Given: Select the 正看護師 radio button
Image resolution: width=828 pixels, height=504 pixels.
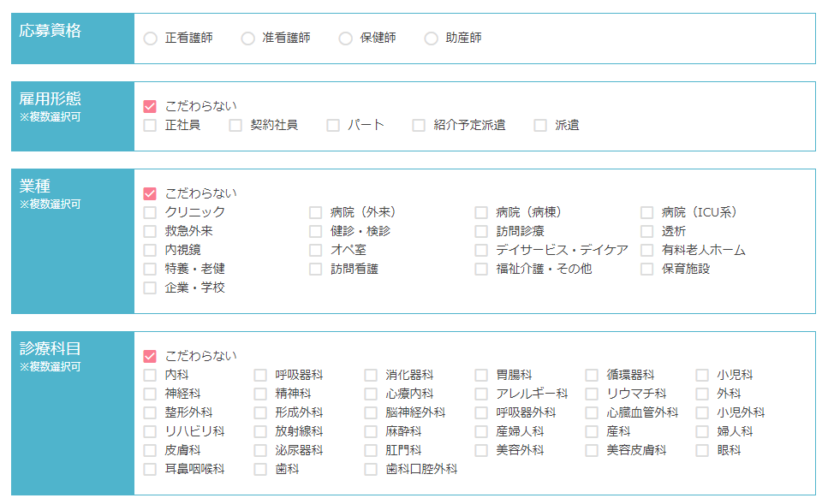Looking at the screenshot, I should [151, 39].
